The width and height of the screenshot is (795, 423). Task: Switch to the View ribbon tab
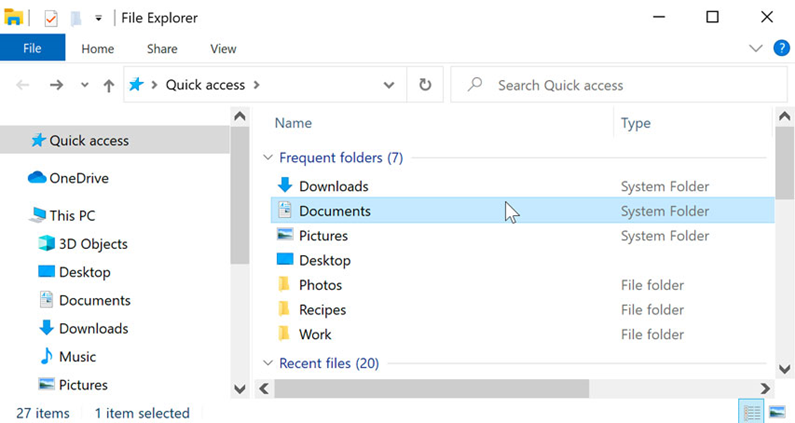pos(223,49)
